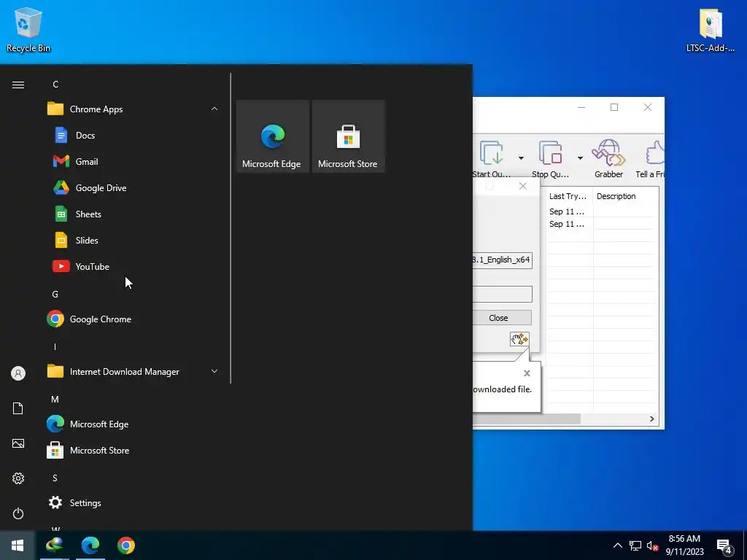Click the right arrow of IDM horizontal scrollbar

tap(651, 419)
